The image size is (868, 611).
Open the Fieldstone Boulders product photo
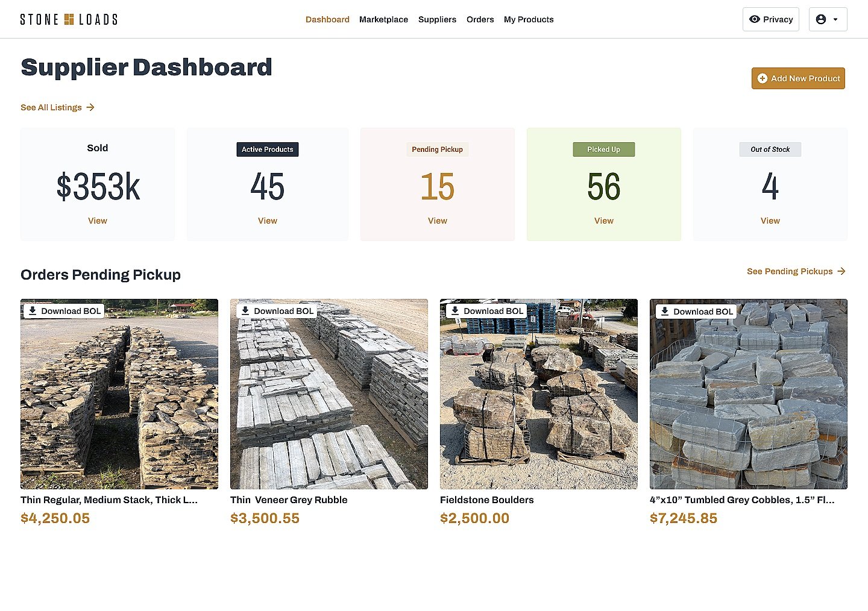pos(538,398)
